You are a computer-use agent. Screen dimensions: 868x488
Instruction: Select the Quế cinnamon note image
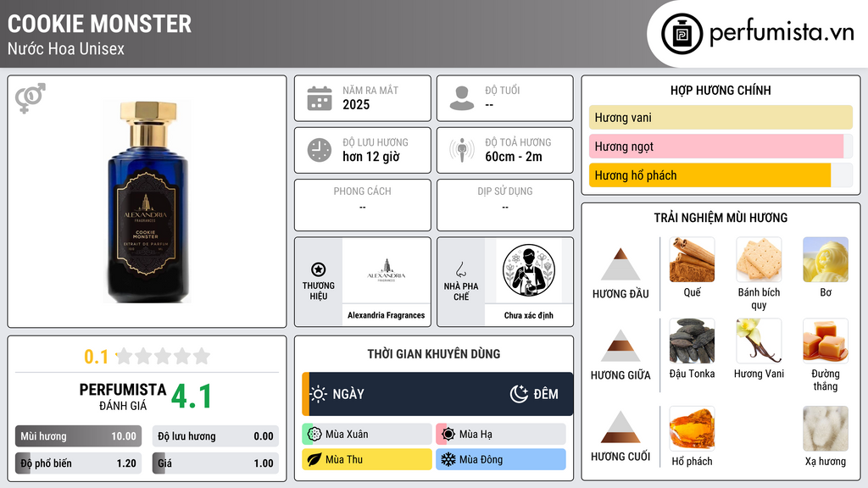click(x=692, y=260)
